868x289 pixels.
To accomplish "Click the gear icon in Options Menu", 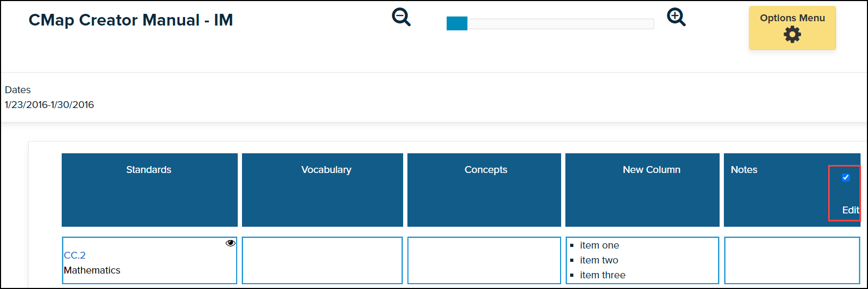I will [x=792, y=35].
